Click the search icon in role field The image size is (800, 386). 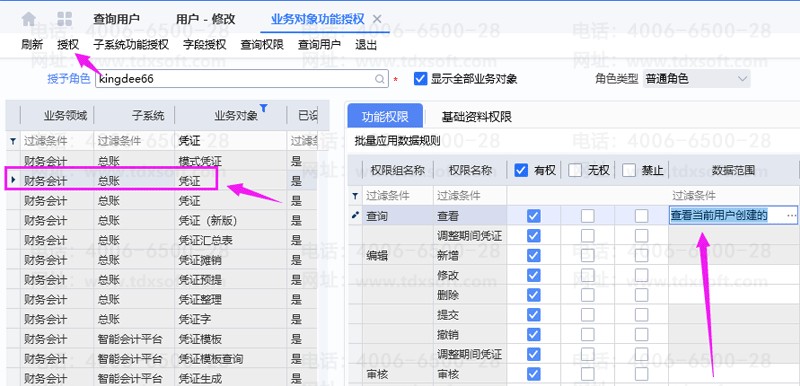click(380, 79)
